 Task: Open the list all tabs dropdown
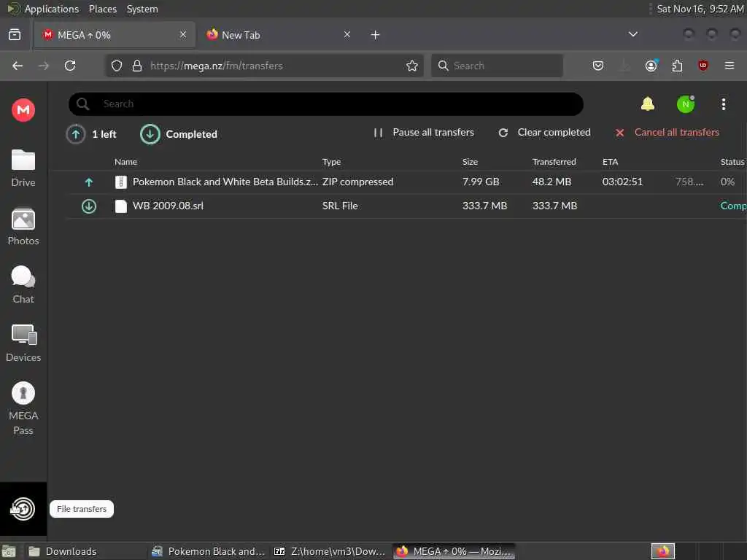click(633, 34)
